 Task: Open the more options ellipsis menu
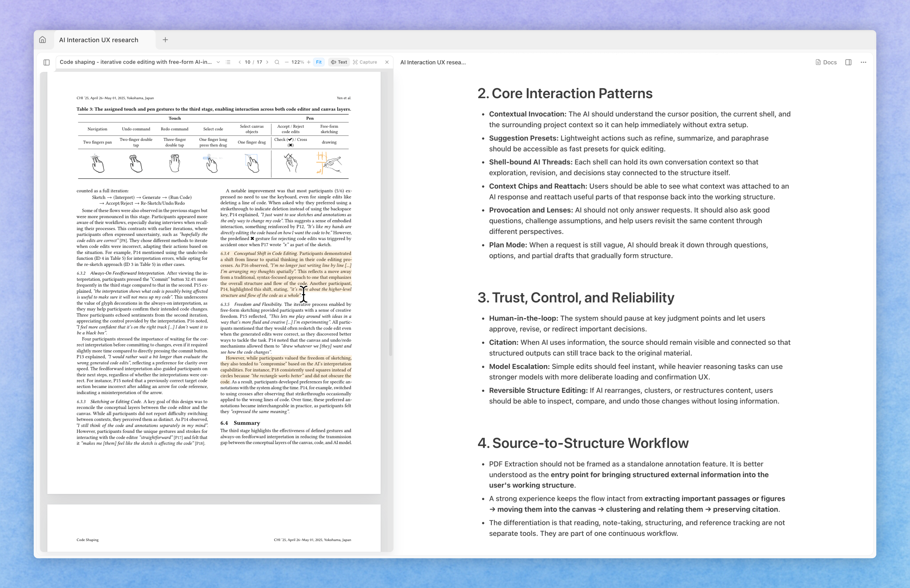[863, 62]
